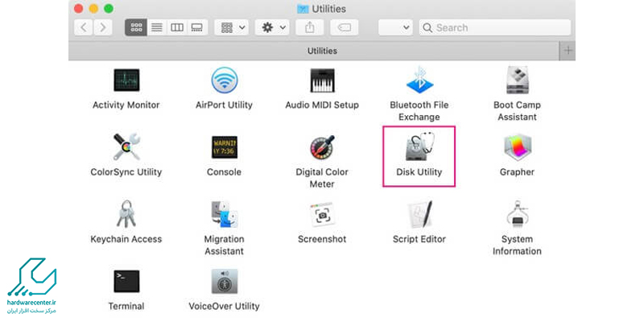Open the Screenshot app icon

(322, 214)
